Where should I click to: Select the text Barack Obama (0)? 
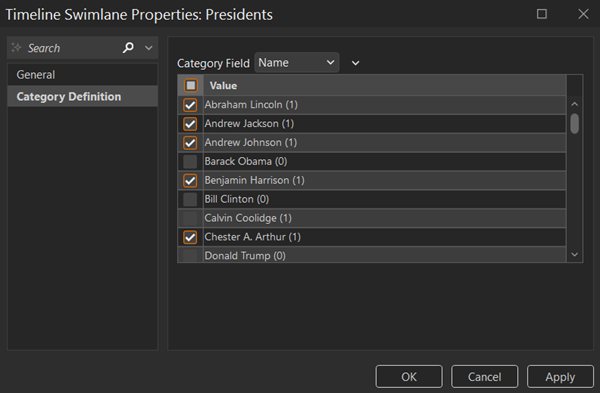pos(246,161)
